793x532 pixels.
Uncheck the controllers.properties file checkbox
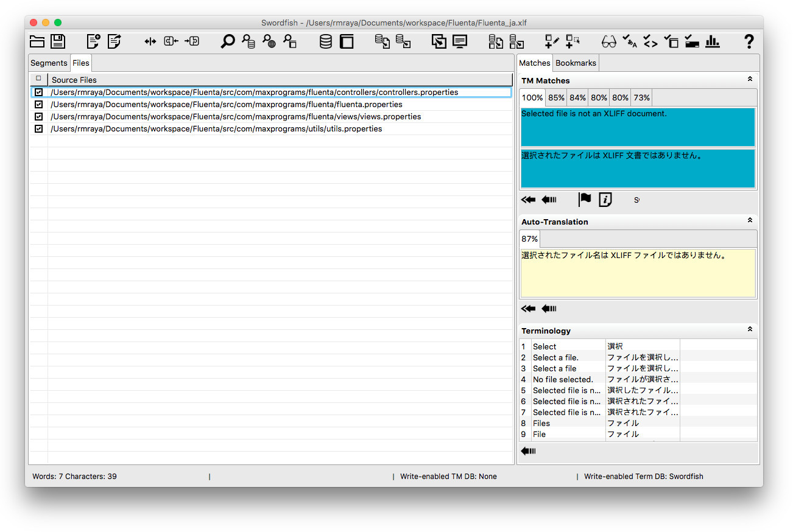click(x=39, y=93)
